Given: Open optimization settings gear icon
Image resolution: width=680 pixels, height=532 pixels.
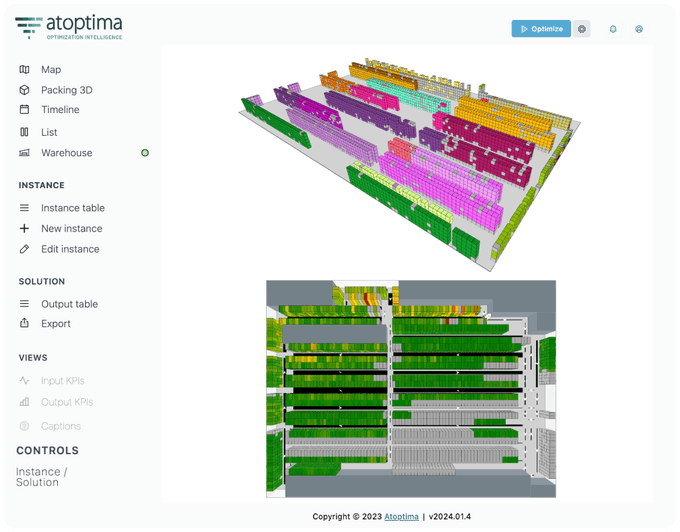Looking at the screenshot, I should coord(582,29).
